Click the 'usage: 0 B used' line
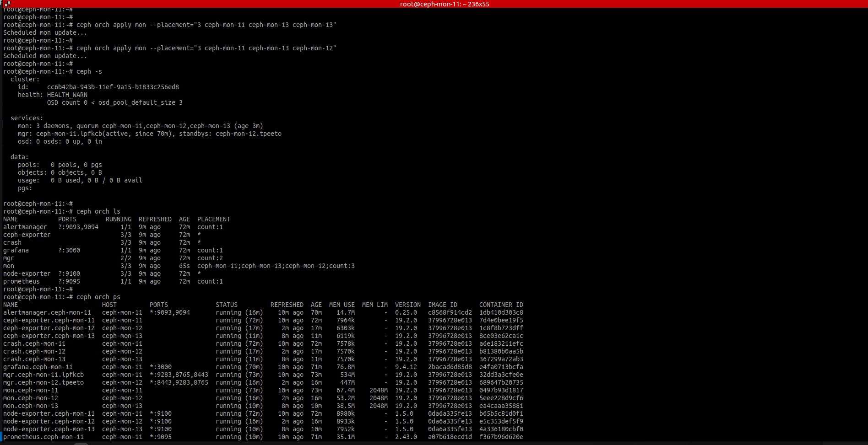The width and height of the screenshot is (868, 445). click(x=80, y=180)
